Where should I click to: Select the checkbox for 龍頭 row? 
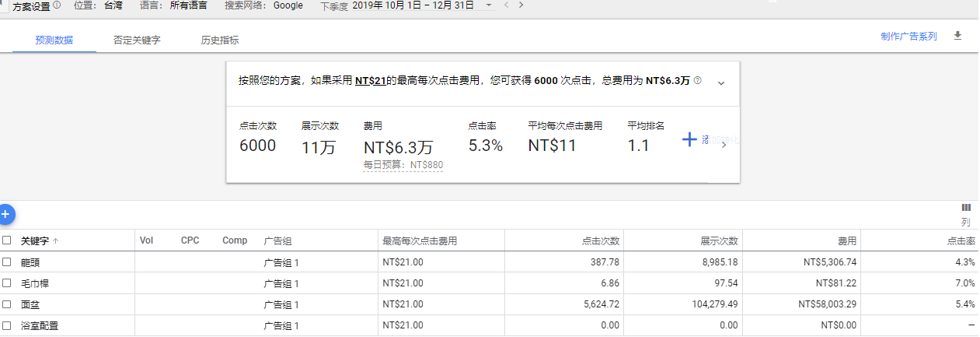click(x=7, y=262)
